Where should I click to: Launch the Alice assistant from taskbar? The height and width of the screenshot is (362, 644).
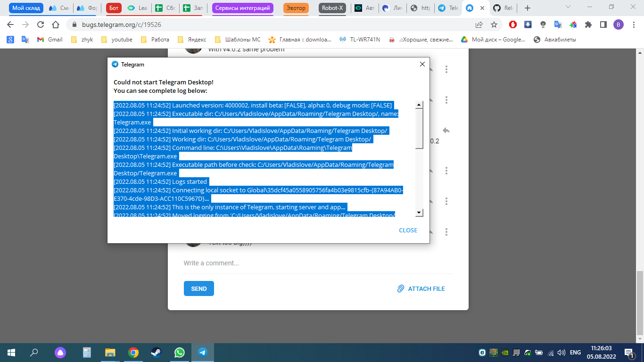(x=60, y=352)
